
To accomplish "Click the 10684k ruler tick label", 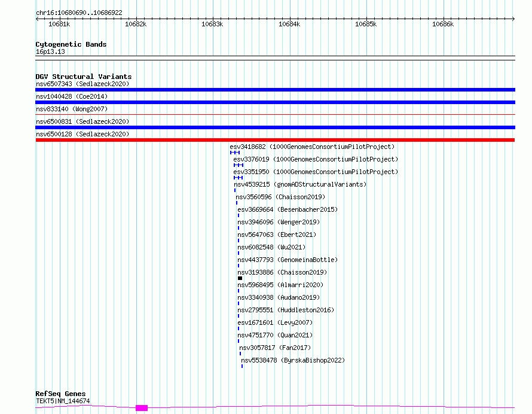I will [x=289, y=24].
